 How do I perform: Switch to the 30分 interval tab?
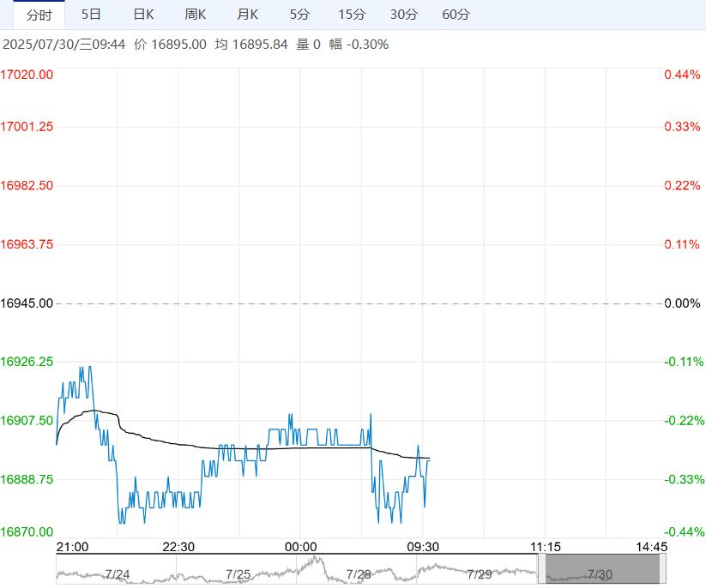coord(404,15)
